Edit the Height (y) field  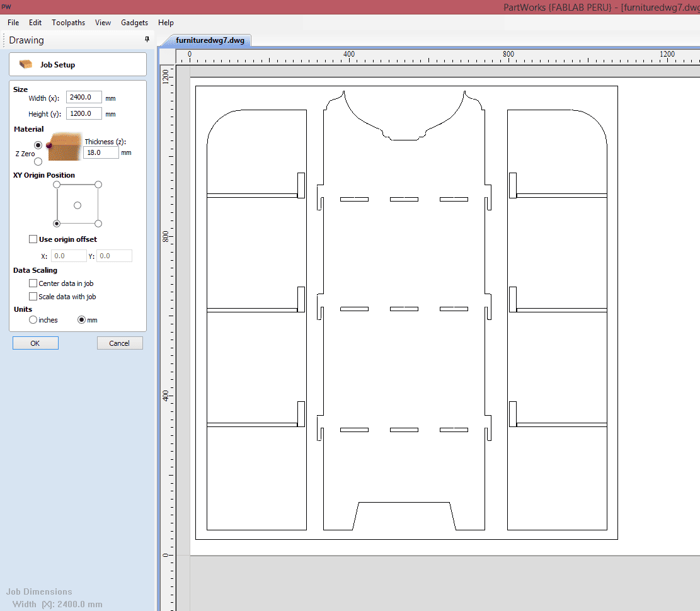pyautogui.click(x=84, y=113)
